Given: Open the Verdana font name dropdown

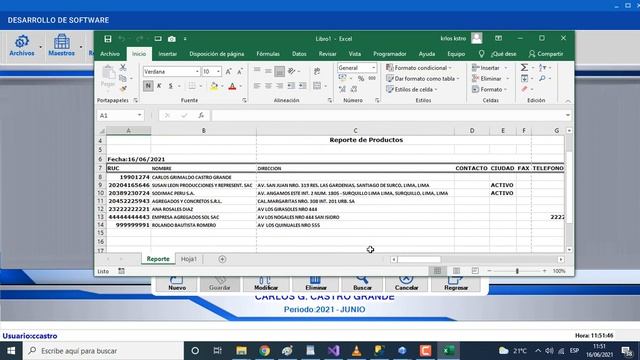Looking at the screenshot, I should tap(197, 71).
